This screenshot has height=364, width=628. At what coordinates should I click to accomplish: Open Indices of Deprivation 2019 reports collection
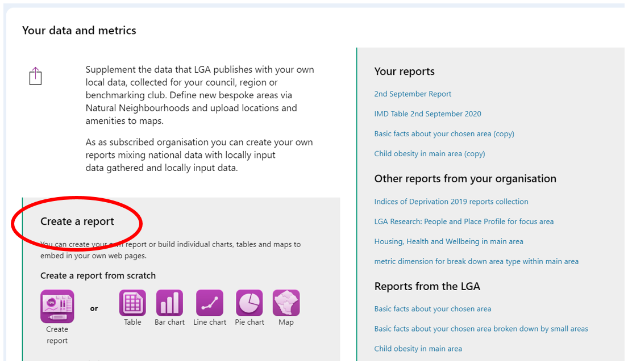451,202
